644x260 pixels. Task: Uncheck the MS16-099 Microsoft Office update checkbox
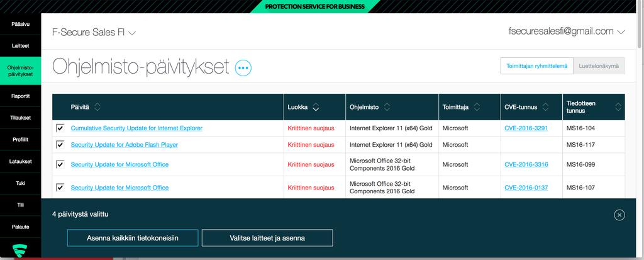click(x=60, y=164)
